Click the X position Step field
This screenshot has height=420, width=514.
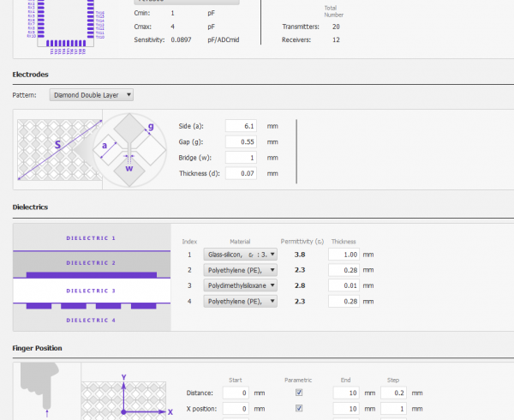pos(393,409)
